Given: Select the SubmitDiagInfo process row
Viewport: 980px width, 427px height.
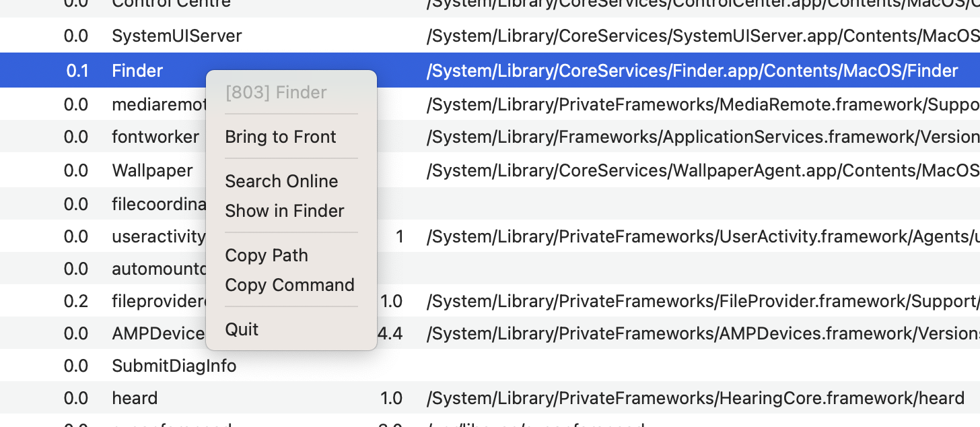Looking at the screenshot, I should (490, 366).
